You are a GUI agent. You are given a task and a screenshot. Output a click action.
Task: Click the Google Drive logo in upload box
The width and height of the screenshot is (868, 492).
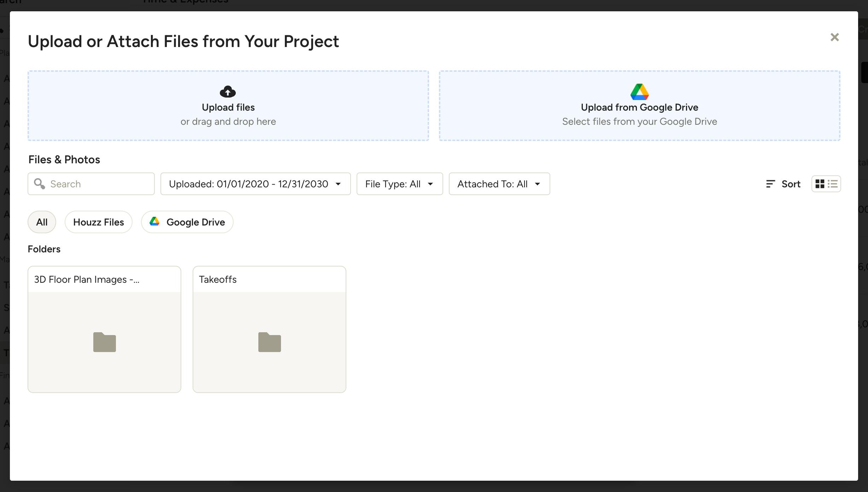(x=639, y=92)
